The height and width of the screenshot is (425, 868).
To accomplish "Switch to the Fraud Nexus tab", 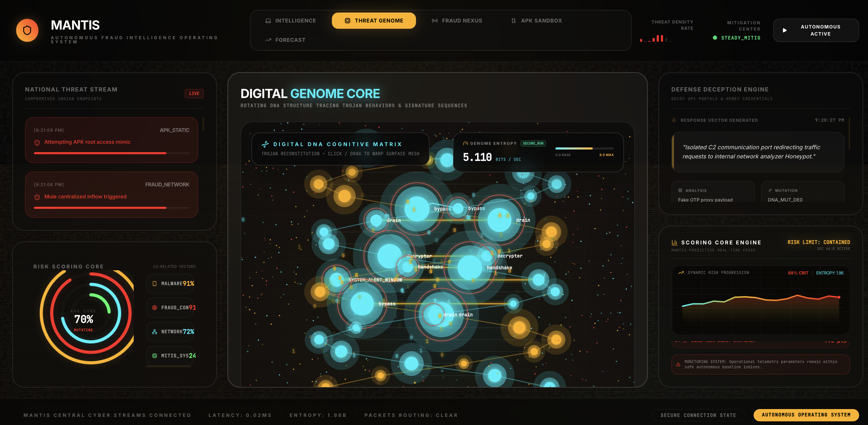I will (456, 21).
